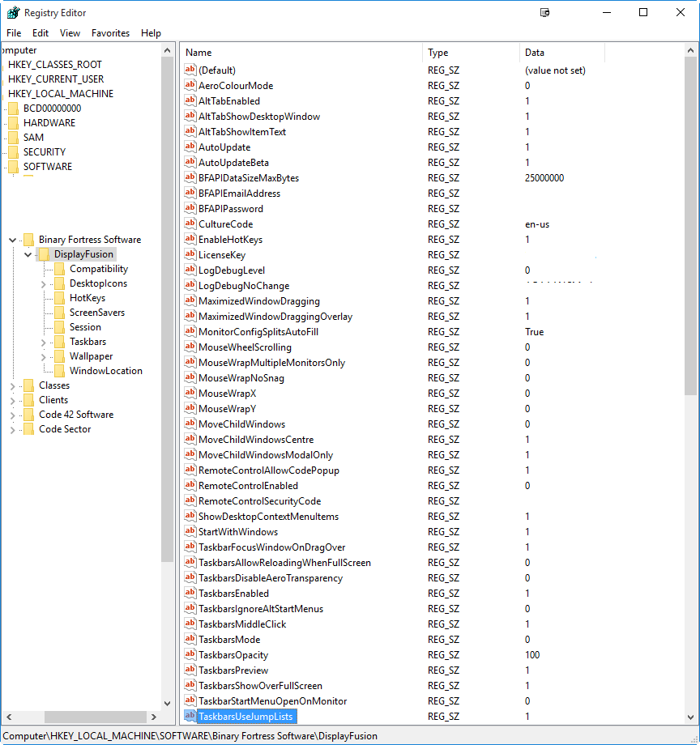This screenshot has height=745, width=700.
Task: Select the MouseWheelScrolling value entry
Action: coord(245,347)
